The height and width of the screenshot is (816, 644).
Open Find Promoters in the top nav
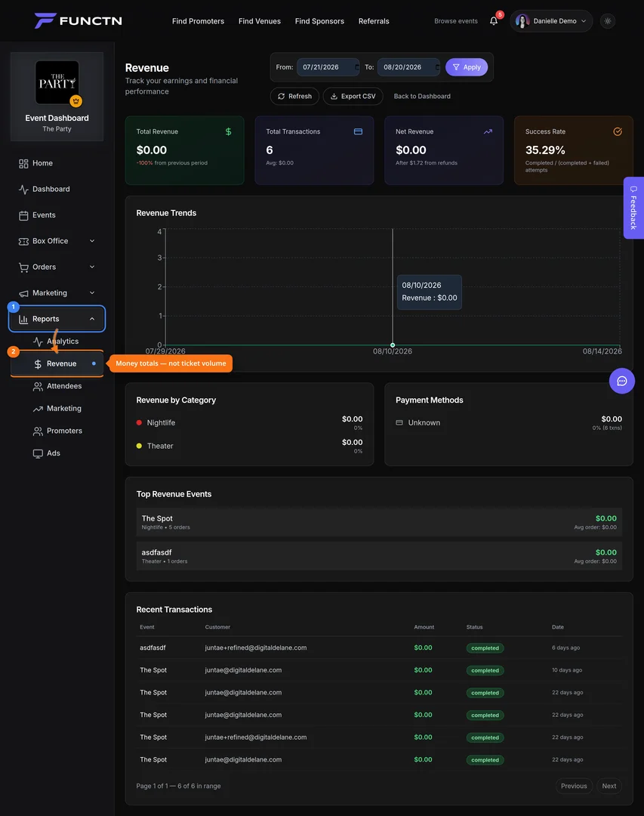point(199,21)
